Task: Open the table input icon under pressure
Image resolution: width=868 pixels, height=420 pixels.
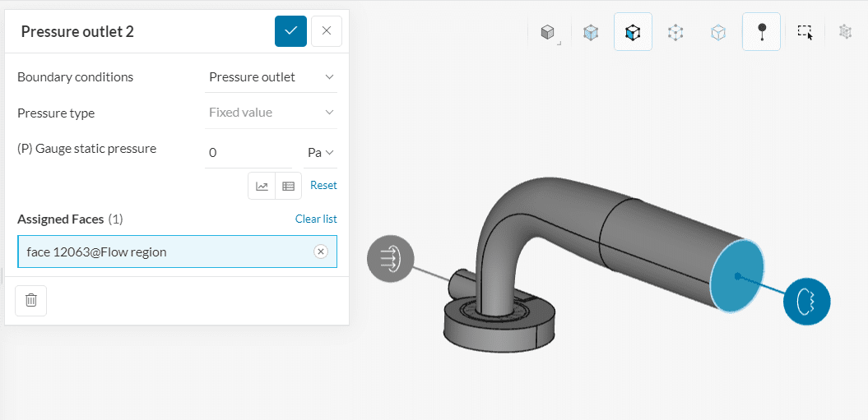Action: (288, 186)
